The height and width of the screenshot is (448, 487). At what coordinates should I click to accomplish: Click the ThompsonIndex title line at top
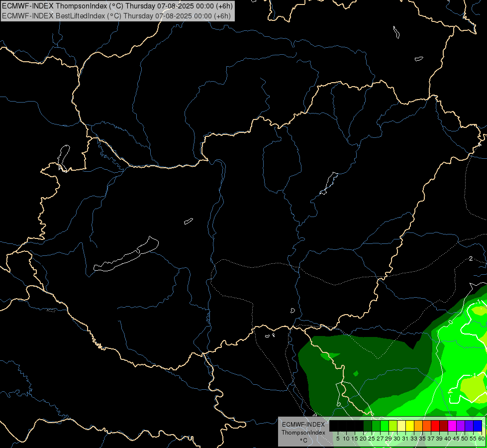point(117,6)
